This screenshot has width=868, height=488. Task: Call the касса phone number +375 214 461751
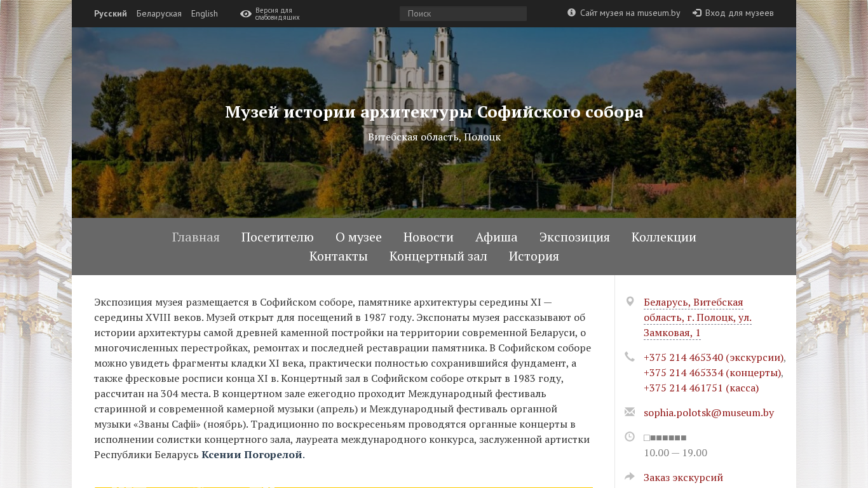click(702, 388)
